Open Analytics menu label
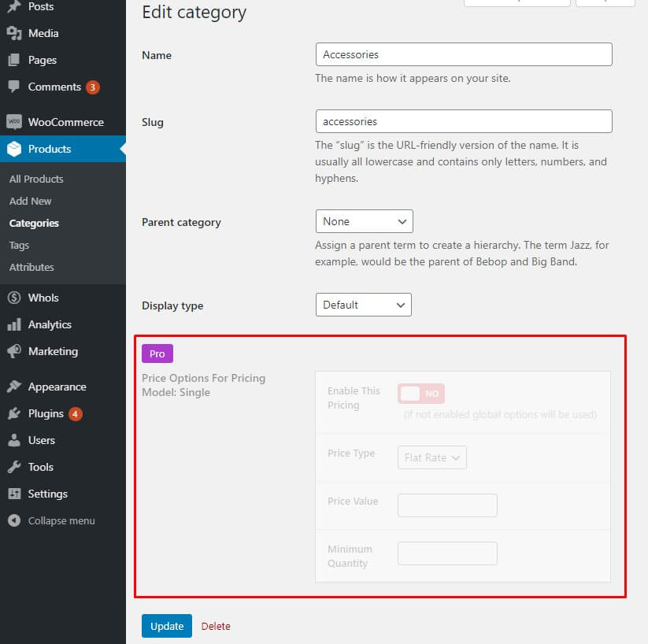The image size is (648, 644). point(50,325)
